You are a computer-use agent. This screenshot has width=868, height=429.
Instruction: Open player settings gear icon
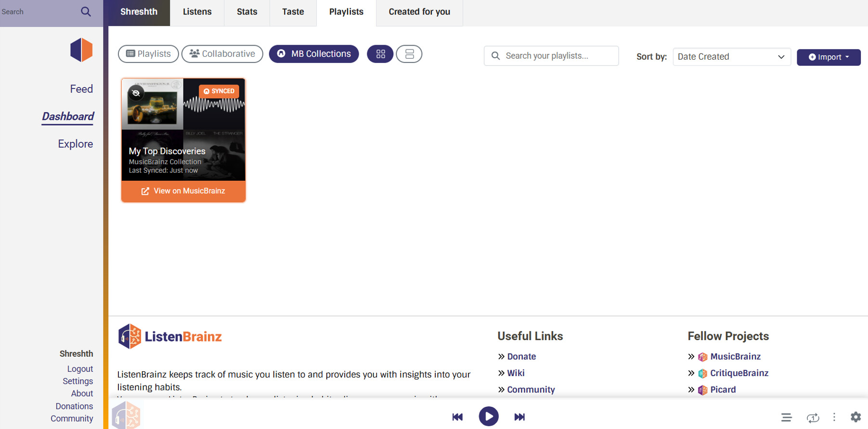pyautogui.click(x=855, y=417)
